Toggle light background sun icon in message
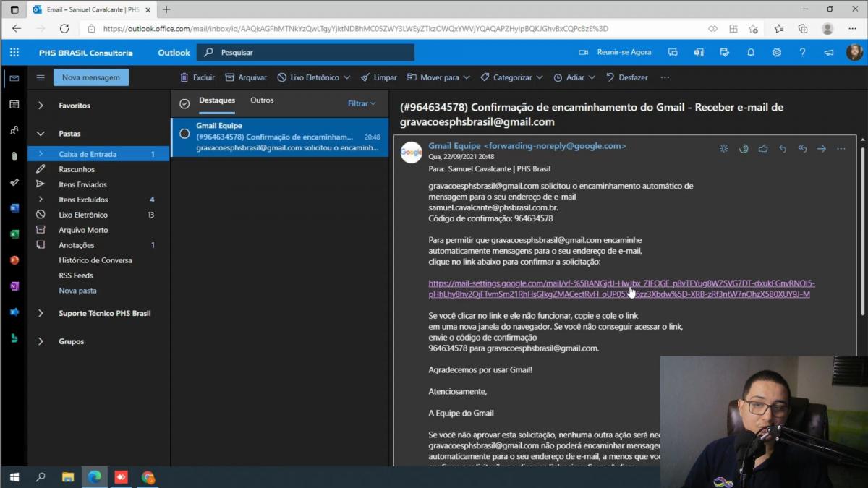This screenshot has width=868, height=488. (x=724, y=149)
